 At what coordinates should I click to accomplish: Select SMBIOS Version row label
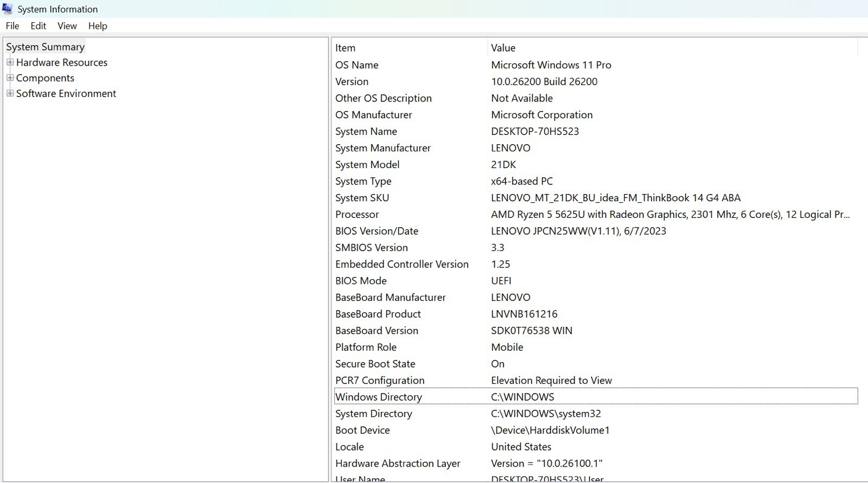tap(372, 248)
